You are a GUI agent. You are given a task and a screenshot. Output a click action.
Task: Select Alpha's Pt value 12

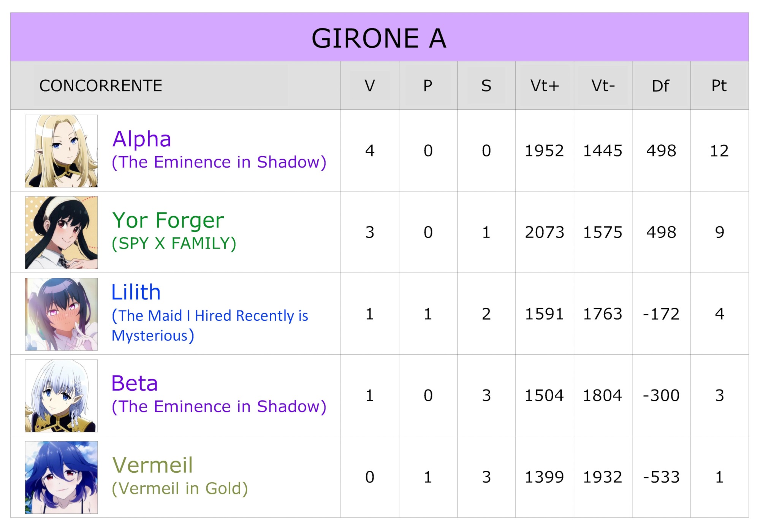[x=719, y=151]
